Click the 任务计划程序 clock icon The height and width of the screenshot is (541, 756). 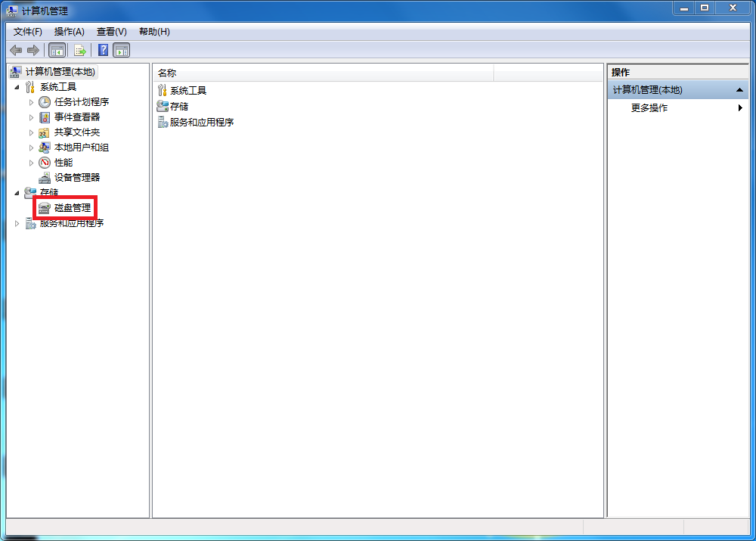tap(45, 102)
